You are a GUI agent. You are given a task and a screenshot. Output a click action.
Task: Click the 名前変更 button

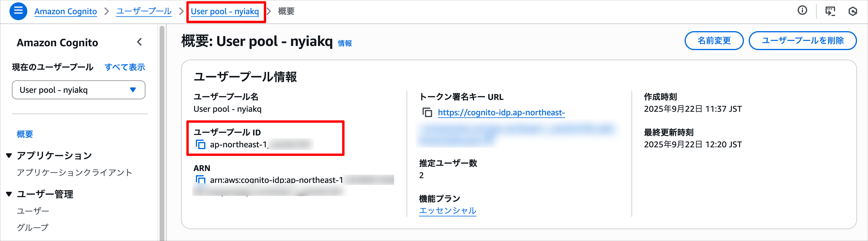pos(714,41)
